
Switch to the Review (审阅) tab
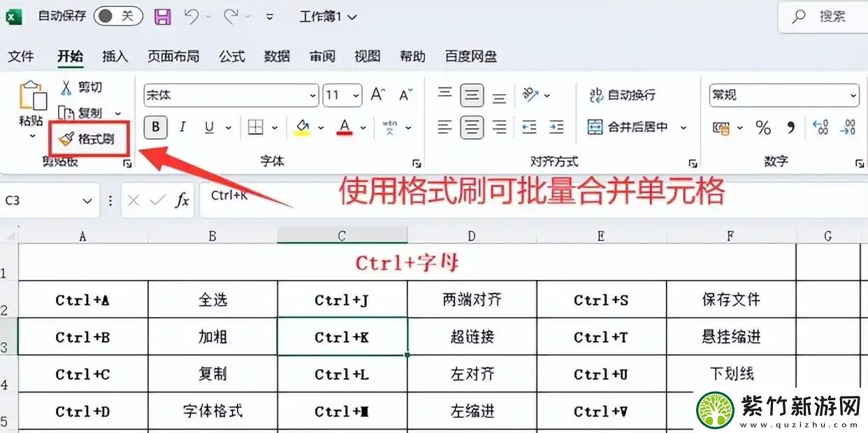(x=322, y=57)
